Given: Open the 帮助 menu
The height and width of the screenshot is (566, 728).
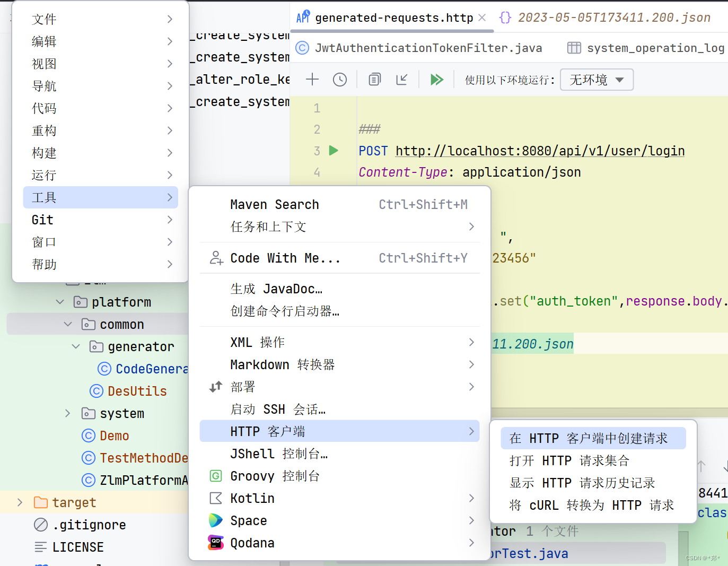Looking at the screenshot, I should click(101, 264).
